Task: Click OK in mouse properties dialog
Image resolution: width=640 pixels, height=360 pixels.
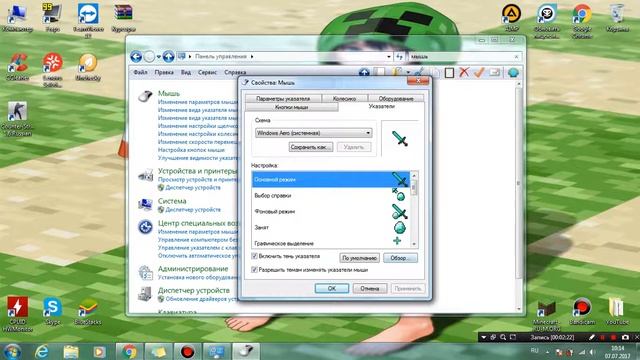Action: 332,288
